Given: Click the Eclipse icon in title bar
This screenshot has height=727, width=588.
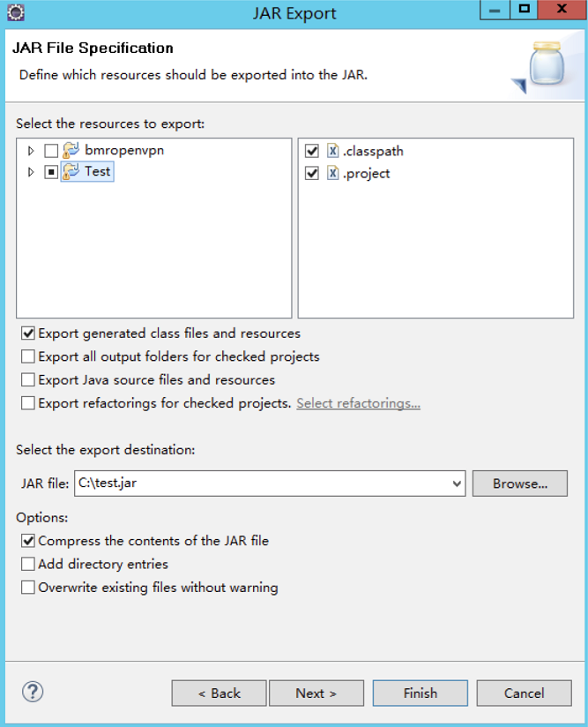Looking at the screenshot, I should pyautogui.click(x=16, y=12).
